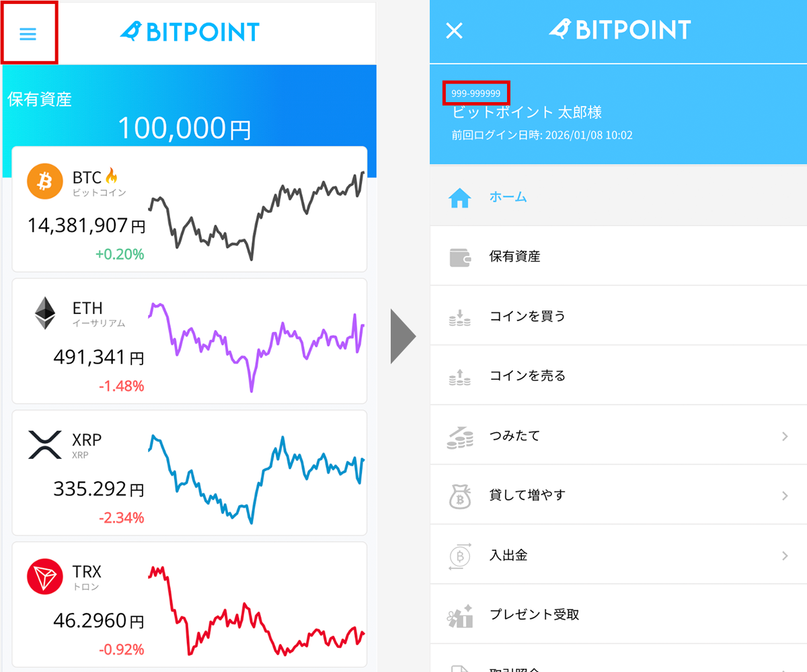Go to ホーム menu entry
The width and height of the screenshot is (807, 672).
click(618, 197)
